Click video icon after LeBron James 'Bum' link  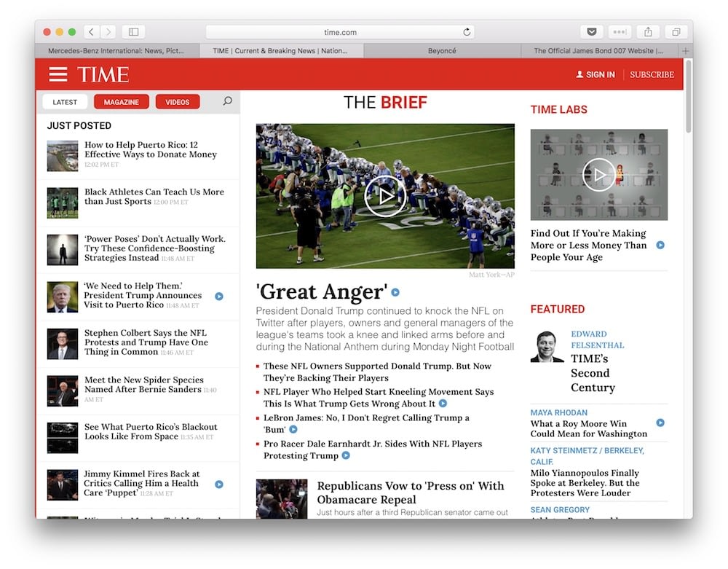[293, 429]
